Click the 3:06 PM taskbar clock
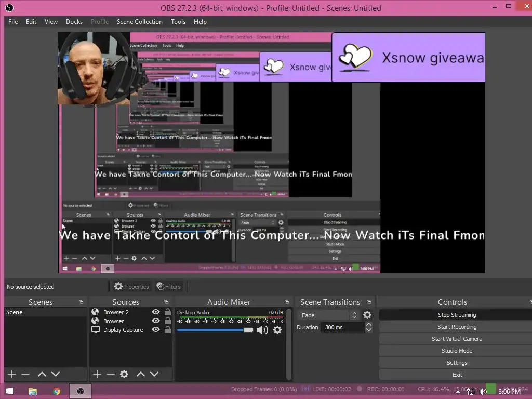Image resolution: width=532 pixels, height=399 pixels. pyautogui.click(x=509, y=392)
